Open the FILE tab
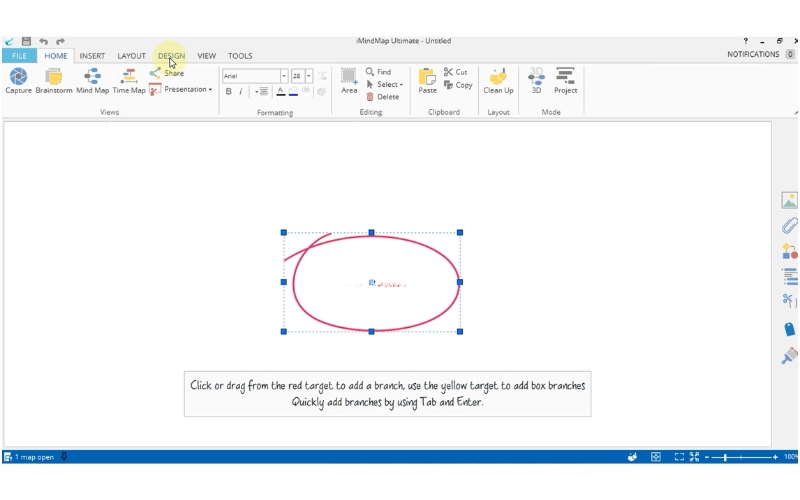 [x=19, y=56]
